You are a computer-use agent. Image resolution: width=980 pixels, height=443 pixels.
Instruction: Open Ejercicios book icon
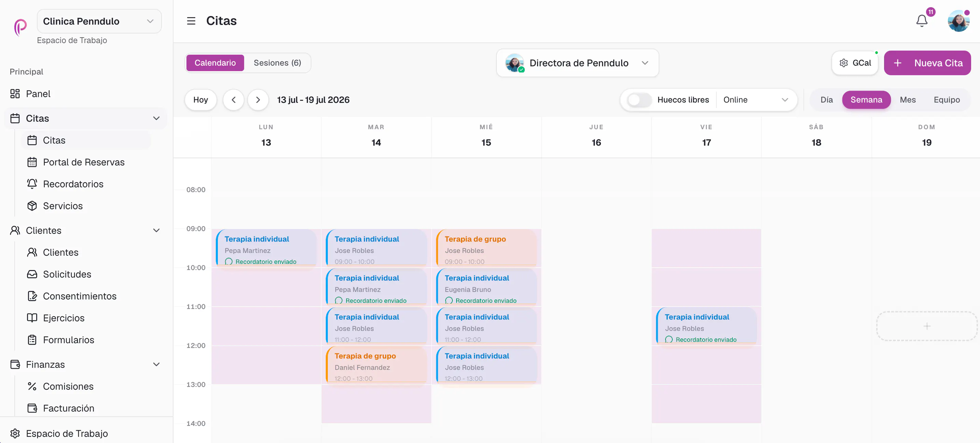pyautogui.click(x=32, y=318)
